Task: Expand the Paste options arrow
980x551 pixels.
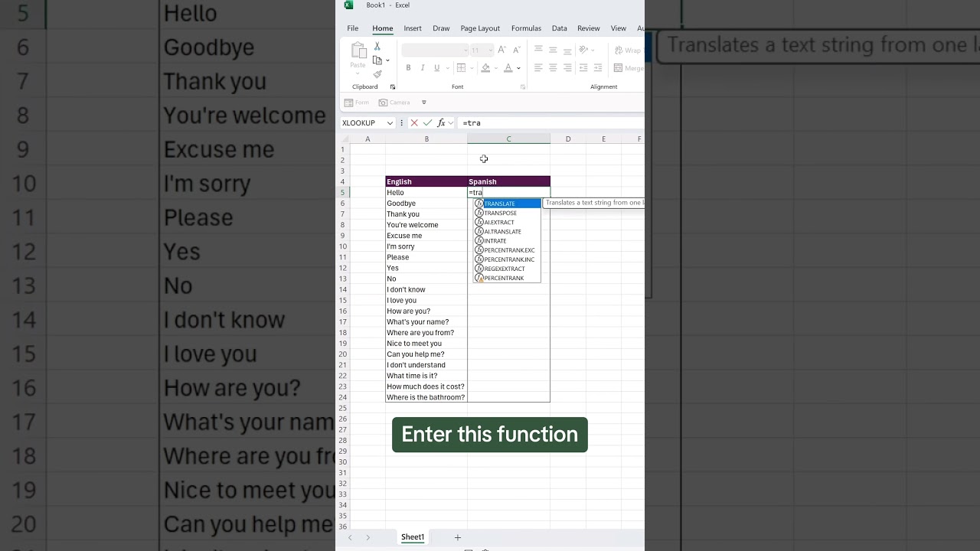Action: 358,74
